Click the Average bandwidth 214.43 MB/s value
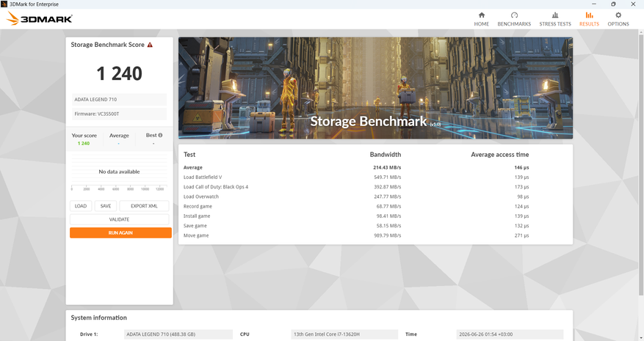The height and width of the screenshot is (341, 644). (387, 167)
